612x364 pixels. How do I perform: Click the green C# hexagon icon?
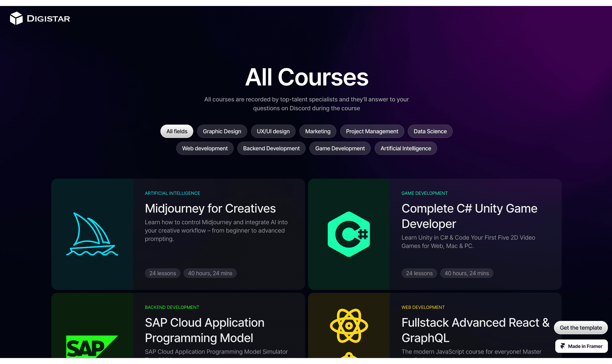349,234
